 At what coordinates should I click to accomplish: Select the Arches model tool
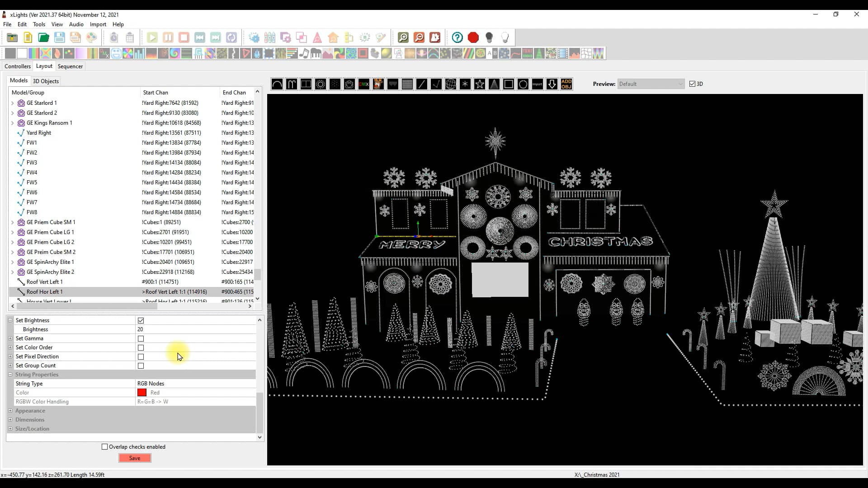(278, 84)
